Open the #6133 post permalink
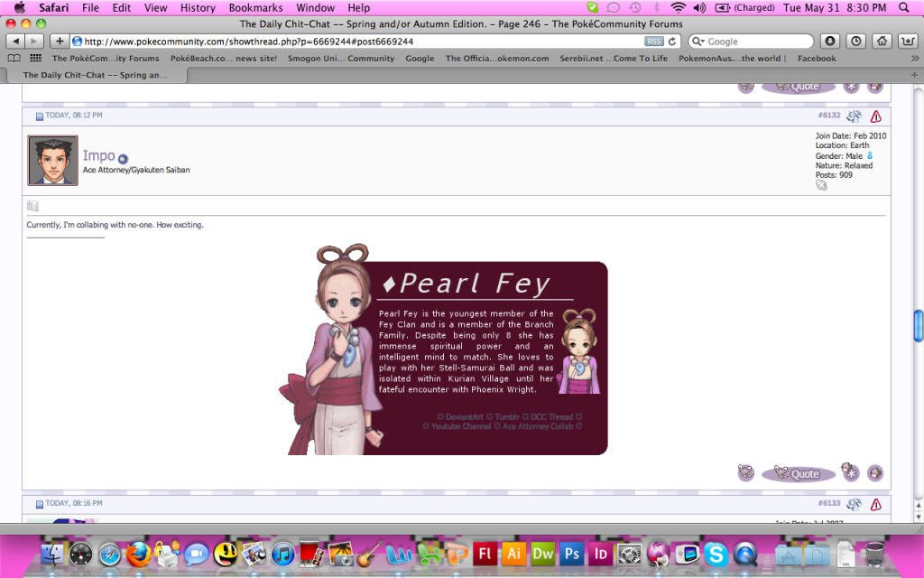The height and width of the screenshot is (578, 924). point(829,503)
